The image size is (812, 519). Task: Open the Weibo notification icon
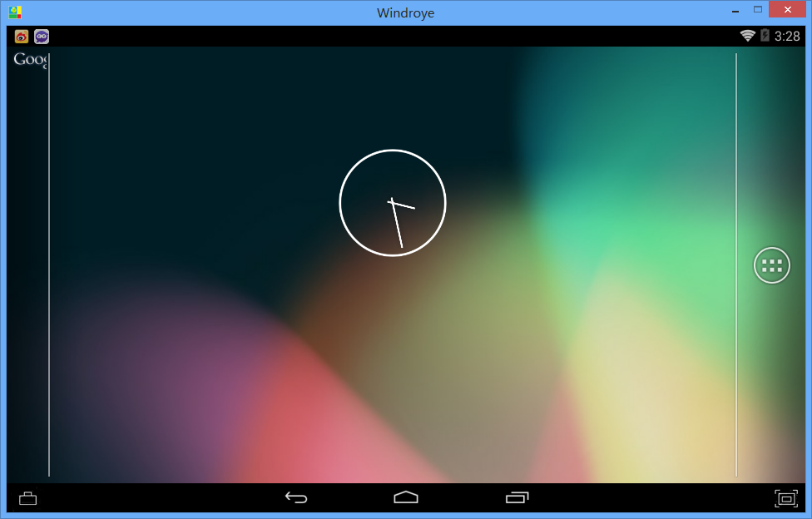click(x=22, y=37)
